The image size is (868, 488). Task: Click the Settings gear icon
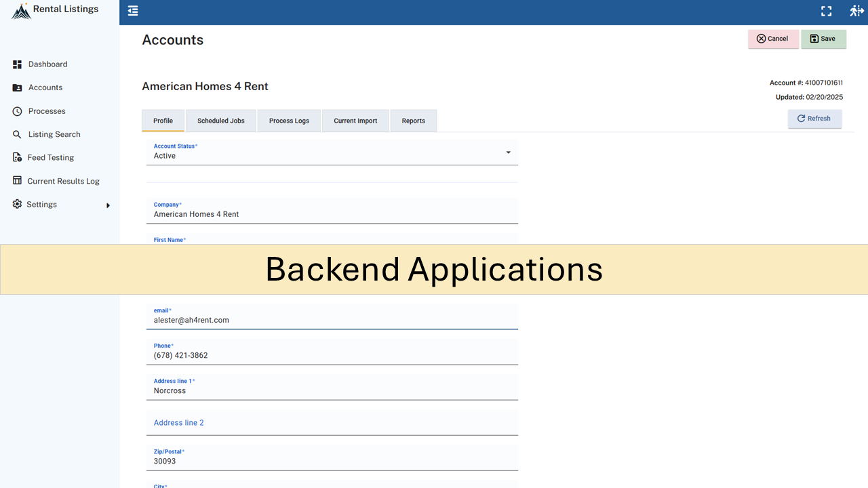coord(18,204)
